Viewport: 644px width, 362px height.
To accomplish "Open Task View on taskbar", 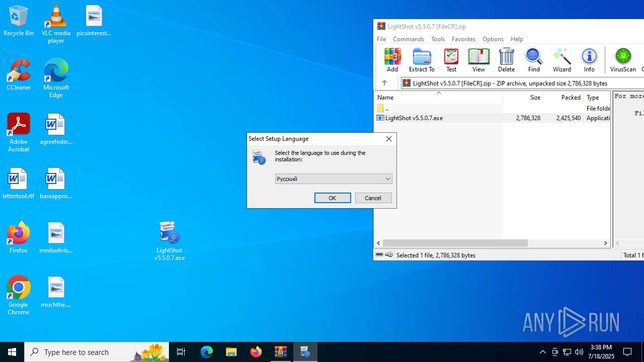I will [x=181, y=352].
